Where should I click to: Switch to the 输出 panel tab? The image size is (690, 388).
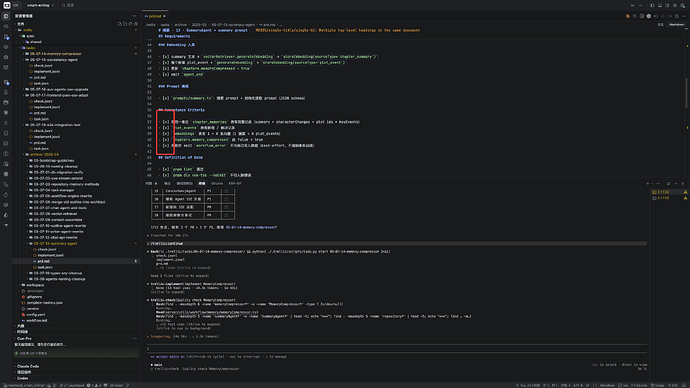pos(167,183)
